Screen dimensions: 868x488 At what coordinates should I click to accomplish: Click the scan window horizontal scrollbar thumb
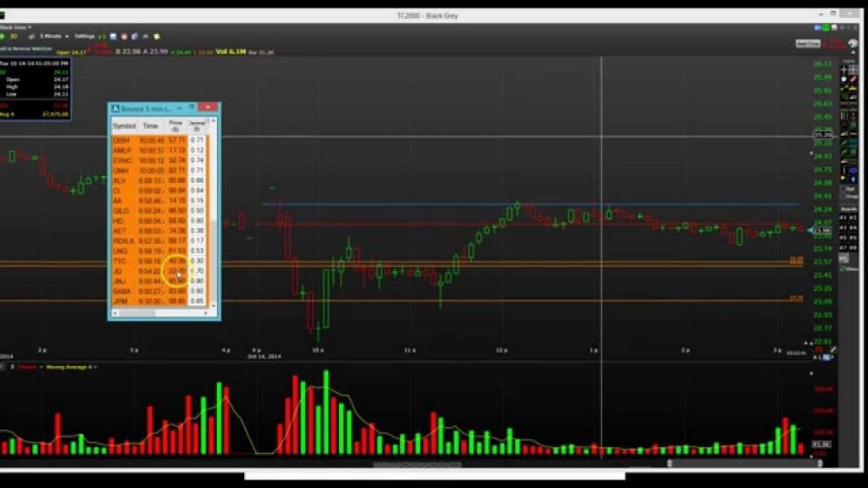pos(138,313)
